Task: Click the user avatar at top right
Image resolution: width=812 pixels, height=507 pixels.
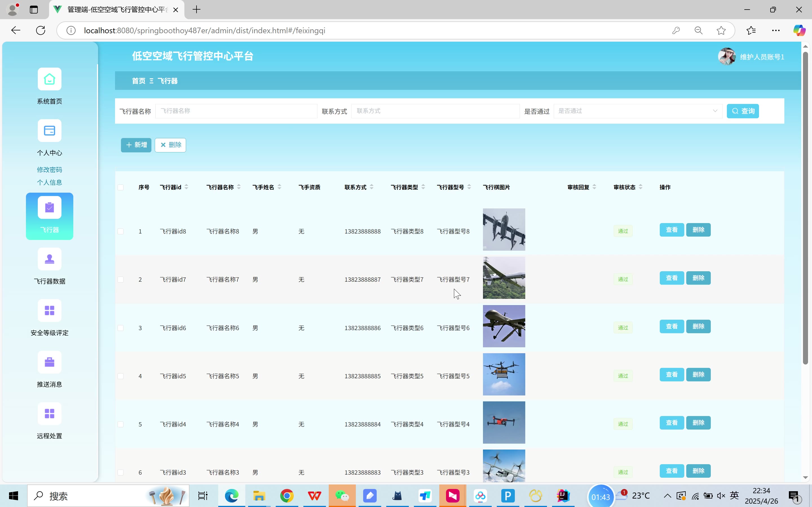Action: (727, 57)
